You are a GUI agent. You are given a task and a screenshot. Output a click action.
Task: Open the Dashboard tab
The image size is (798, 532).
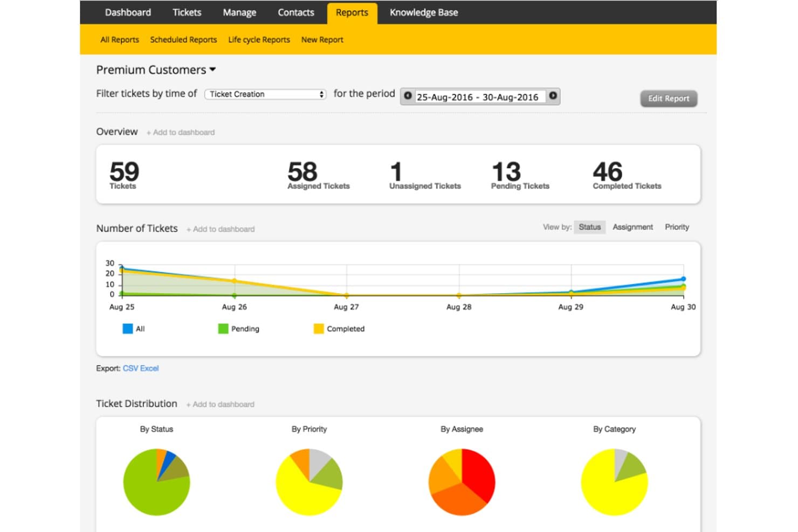(x=128, y=12)
